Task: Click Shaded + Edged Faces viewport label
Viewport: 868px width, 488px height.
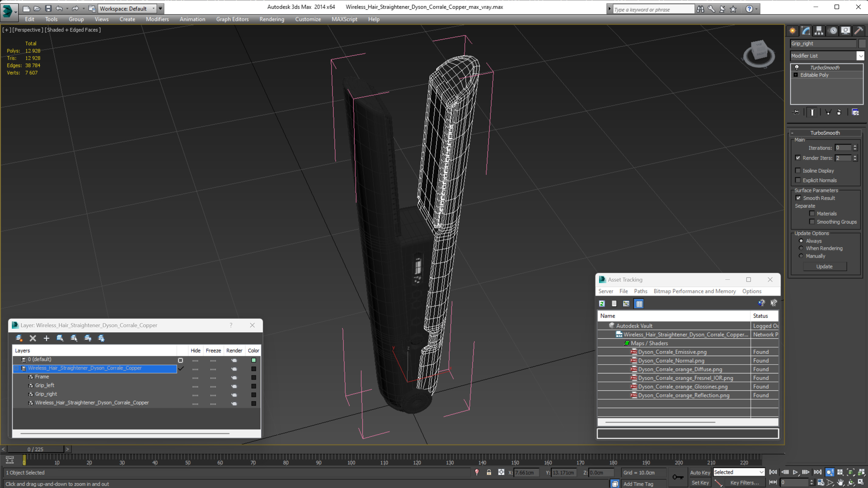Action: (73, 29)
